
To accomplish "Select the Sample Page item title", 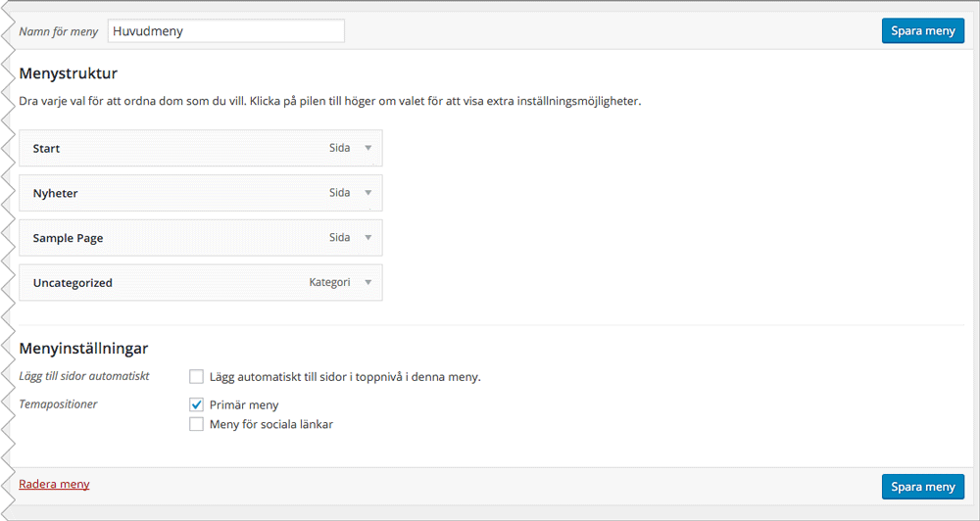I will (69, 238).
